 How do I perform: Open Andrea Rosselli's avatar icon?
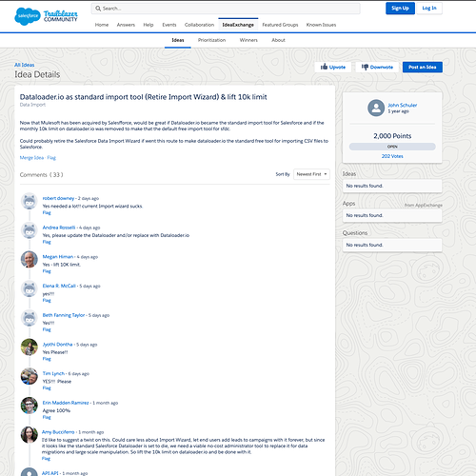[x=30, y=230]
